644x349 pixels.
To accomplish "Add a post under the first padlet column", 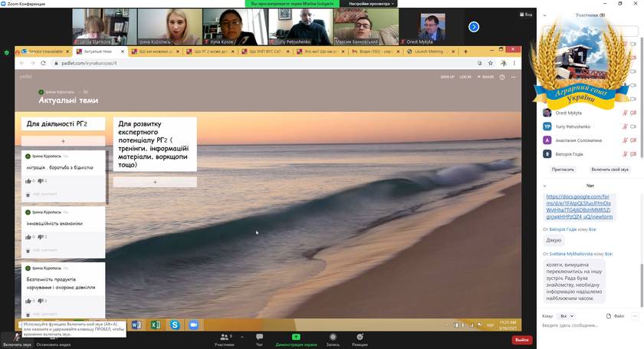I will [63, 141].
